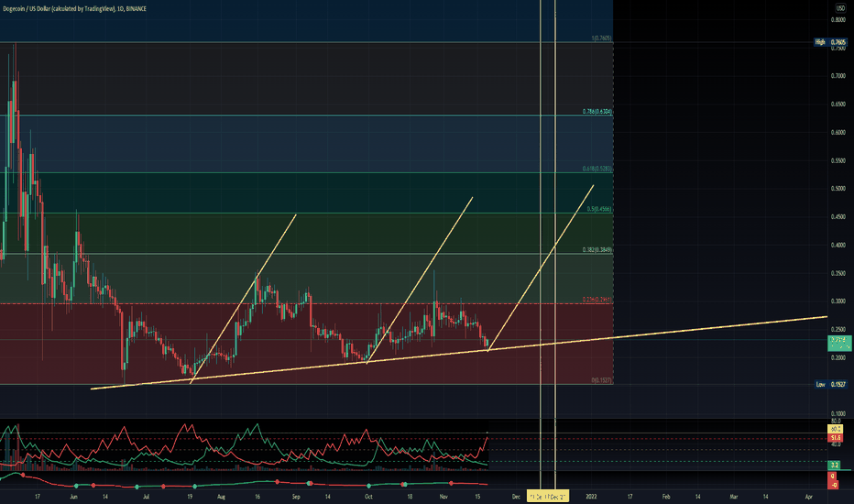Click the Dogecoin / US Dollar chart title

click(74, 9)
